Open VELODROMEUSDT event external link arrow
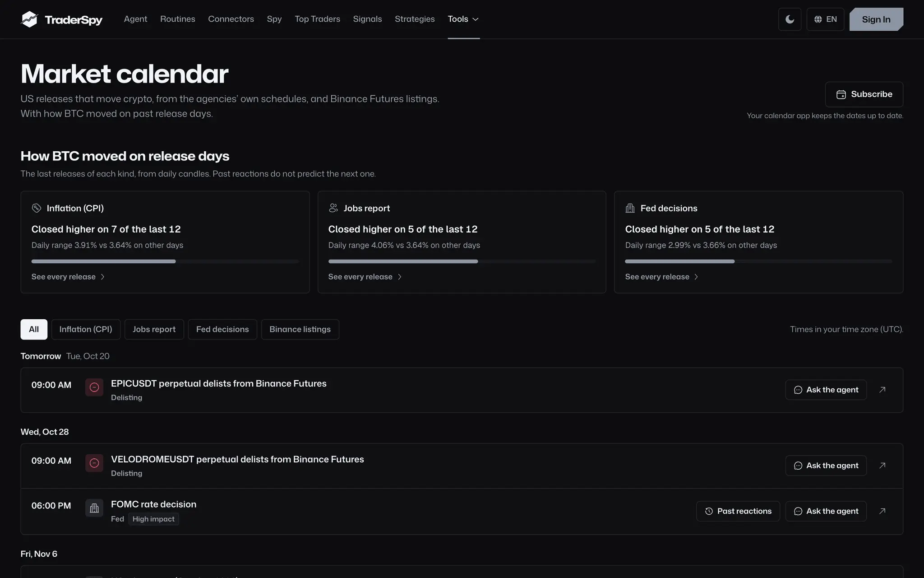This screenshot has width=924, height=578. pos(882,466)
